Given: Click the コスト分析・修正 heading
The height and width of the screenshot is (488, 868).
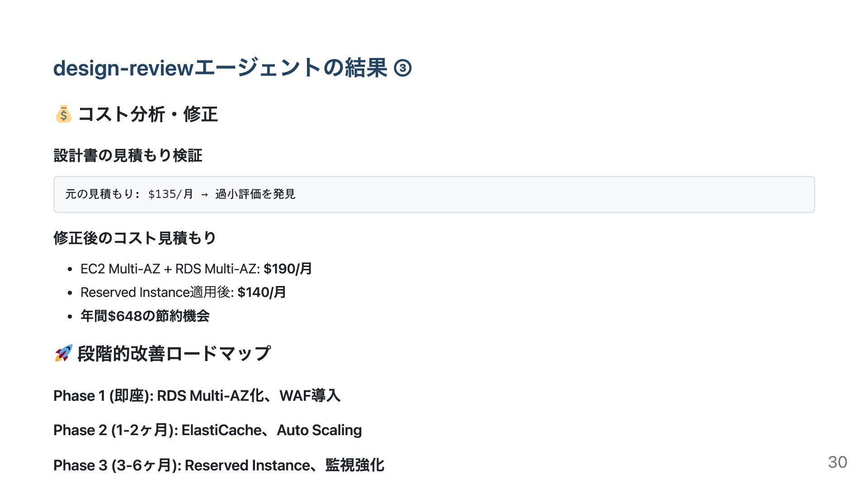Looking at the screenshot, I should pyautogui.click(x=148, y=114).
